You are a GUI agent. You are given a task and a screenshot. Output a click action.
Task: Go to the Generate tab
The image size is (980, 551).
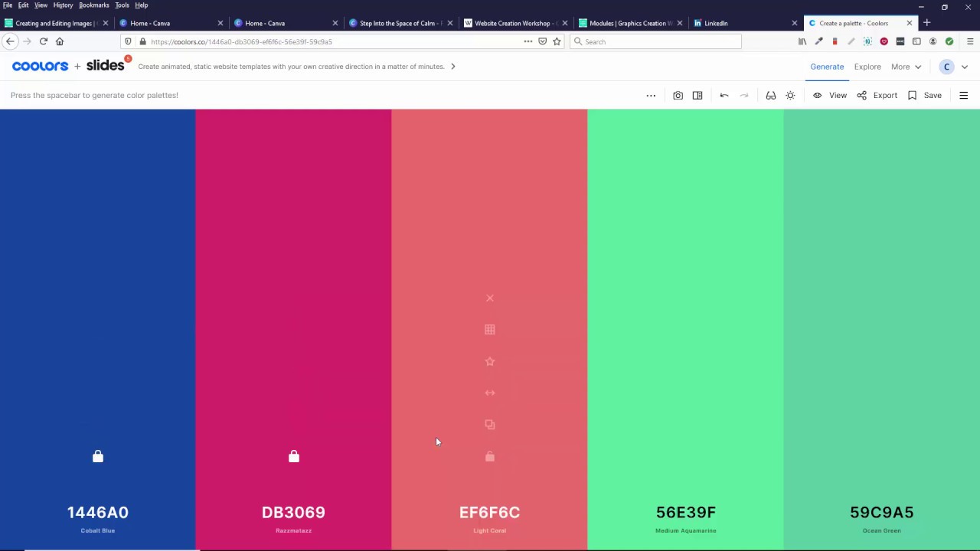pos(827,67)
